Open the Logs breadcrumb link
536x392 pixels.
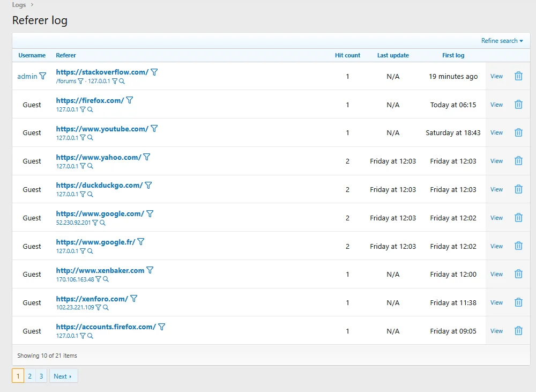point(19,5)
